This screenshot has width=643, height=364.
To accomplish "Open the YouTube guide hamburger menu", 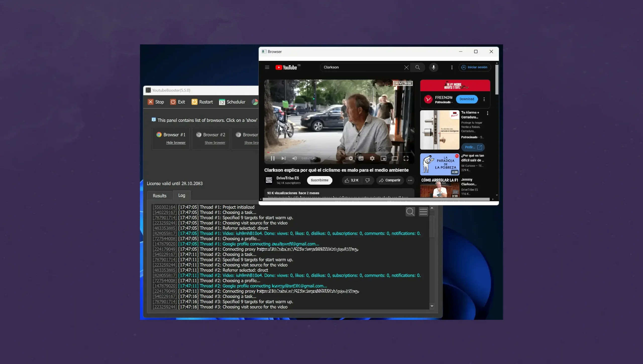I will pyautogui.click(x=267, y=67).
